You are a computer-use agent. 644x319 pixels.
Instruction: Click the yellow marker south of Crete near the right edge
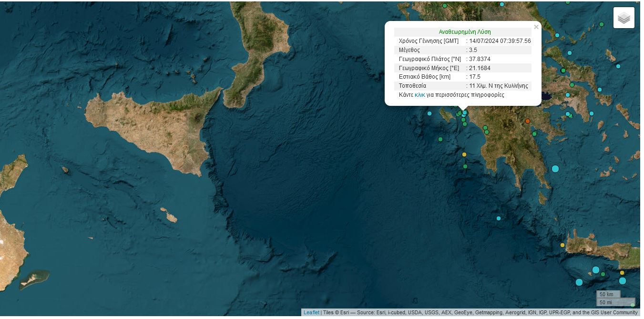(622, 273)
